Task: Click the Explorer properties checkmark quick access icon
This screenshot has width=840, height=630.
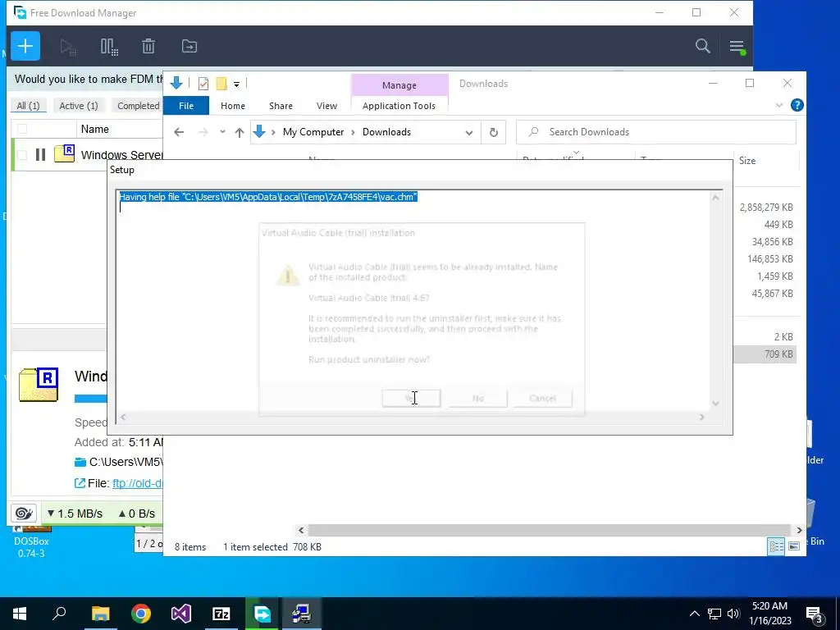Action: point(203,84)
